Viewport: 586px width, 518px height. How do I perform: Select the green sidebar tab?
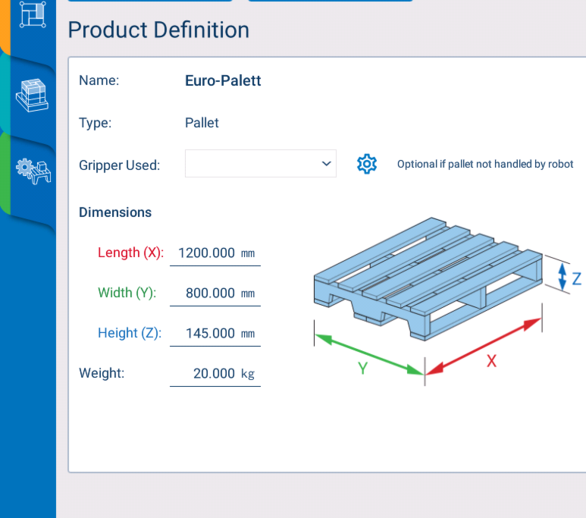pyautogui.click(x=5, y=173)
